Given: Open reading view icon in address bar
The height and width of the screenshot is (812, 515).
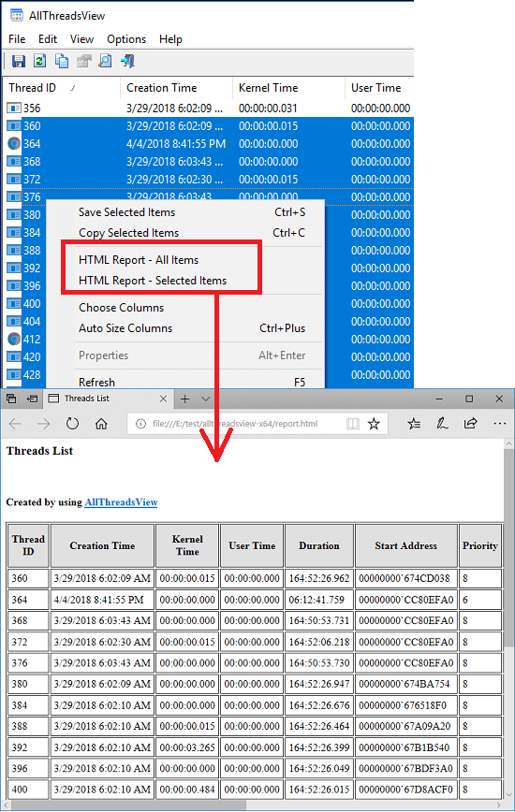Looking at the screenshot, I should [x=352, y=424].
